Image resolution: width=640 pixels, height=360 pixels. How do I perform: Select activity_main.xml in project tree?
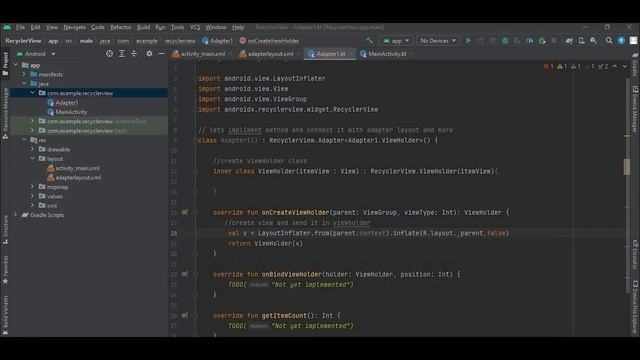(x=73, y=168)
